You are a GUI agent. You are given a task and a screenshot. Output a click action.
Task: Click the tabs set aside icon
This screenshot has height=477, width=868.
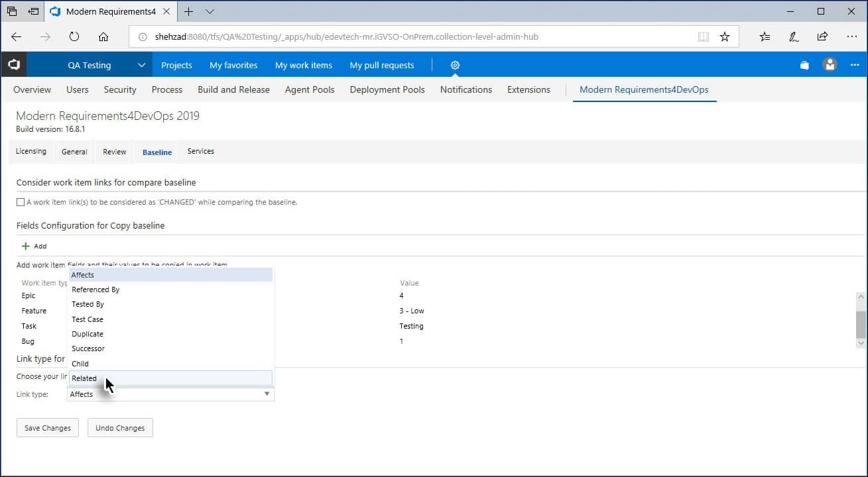[x=13, y=11]
